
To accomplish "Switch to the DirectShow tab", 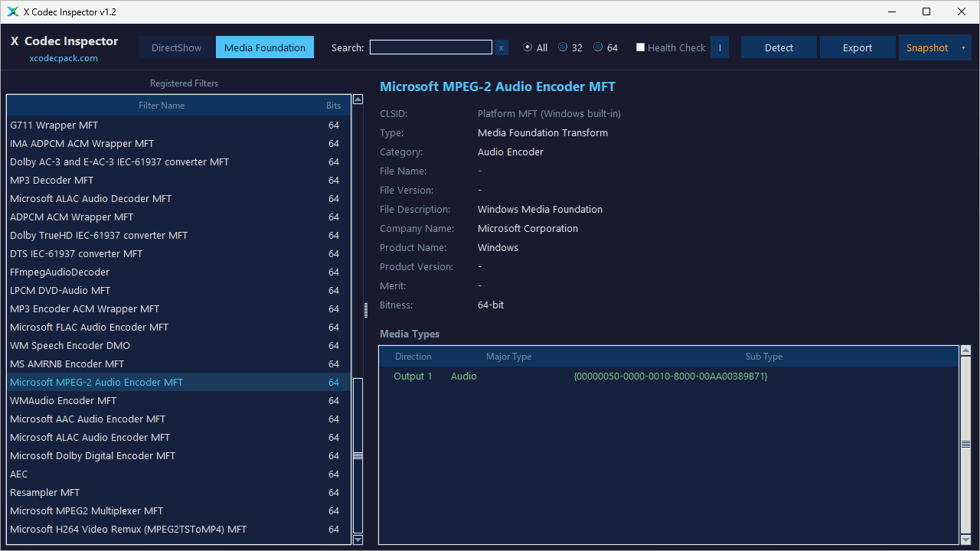I will [x=177, y=47].
